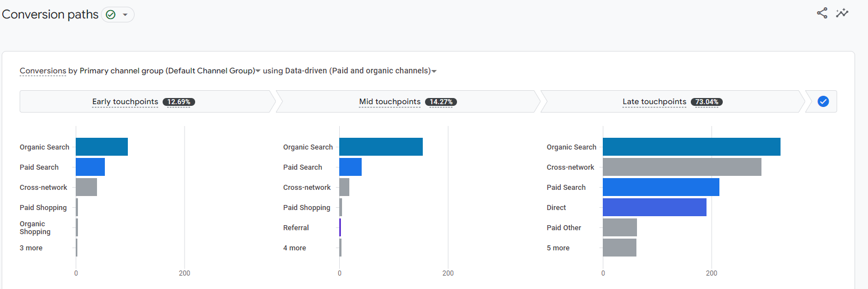Toggle the blue checkmark after Late touchpoints
868x289 pixels.
pos(823,101)
